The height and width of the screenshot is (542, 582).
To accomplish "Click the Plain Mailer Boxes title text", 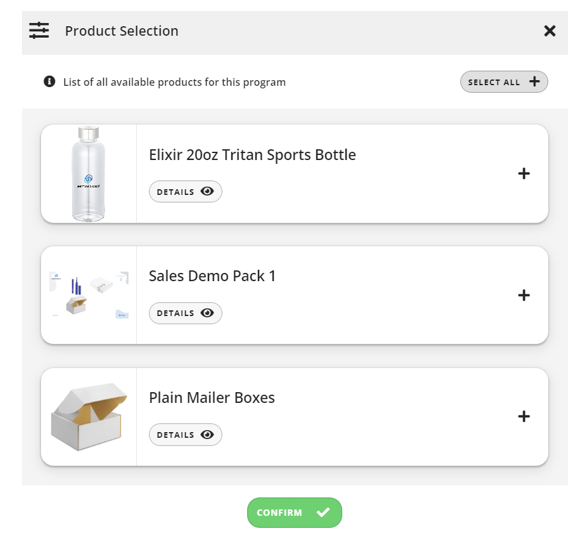I will tap(212, 398).
